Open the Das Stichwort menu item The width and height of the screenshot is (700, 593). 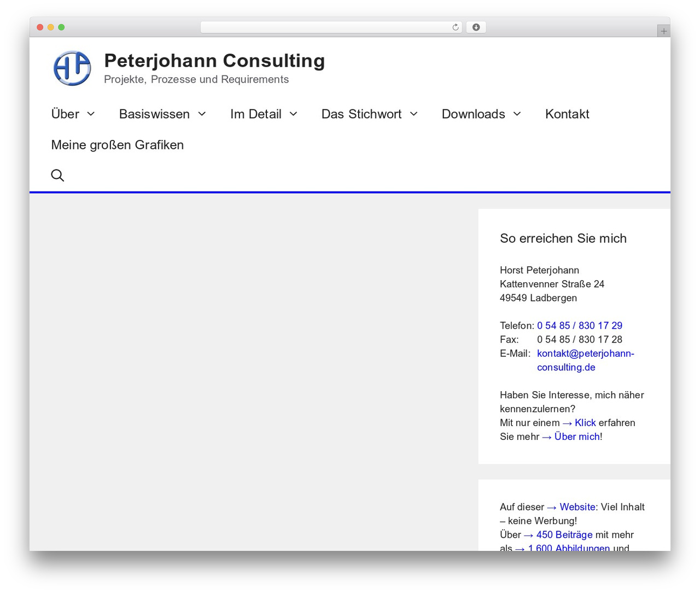[361, 114]
